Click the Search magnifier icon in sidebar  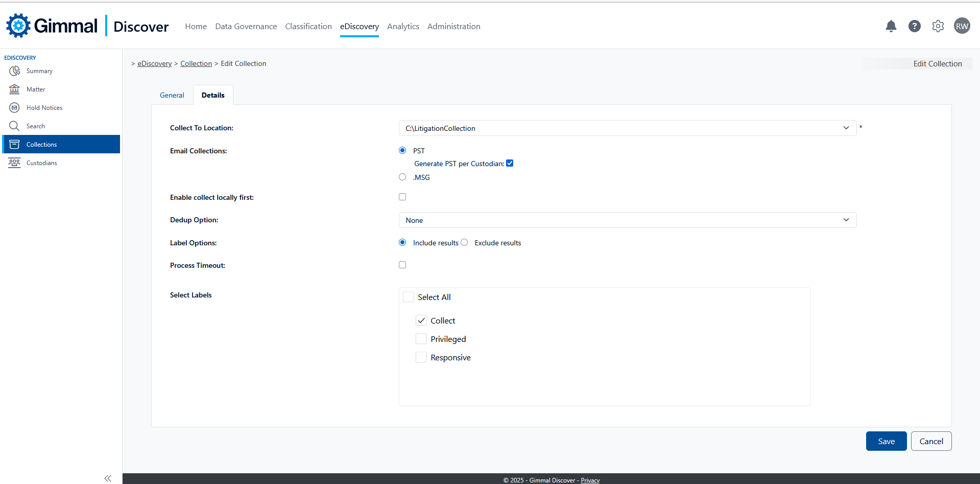point(14,126)
